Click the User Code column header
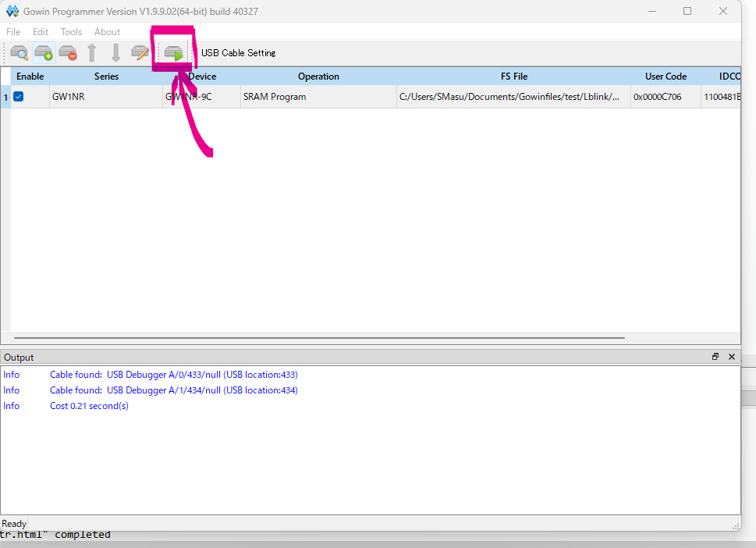The width and height of the screenshot is (756, 548). click(x=665, y=77)
